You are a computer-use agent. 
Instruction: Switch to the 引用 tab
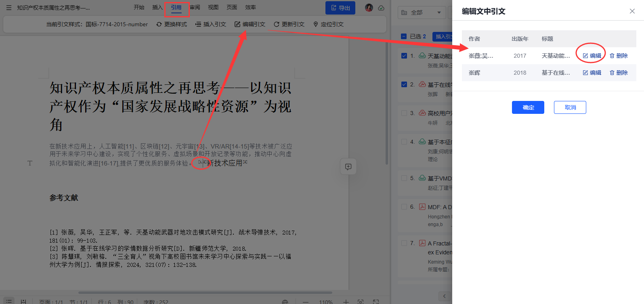click(176, 7)
